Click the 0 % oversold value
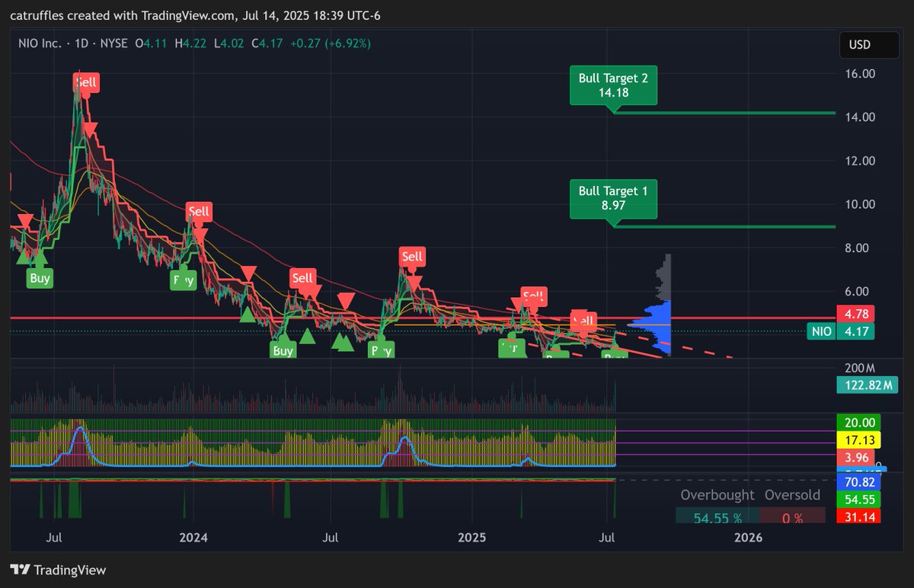914x588 pixels. coord(792,518)
